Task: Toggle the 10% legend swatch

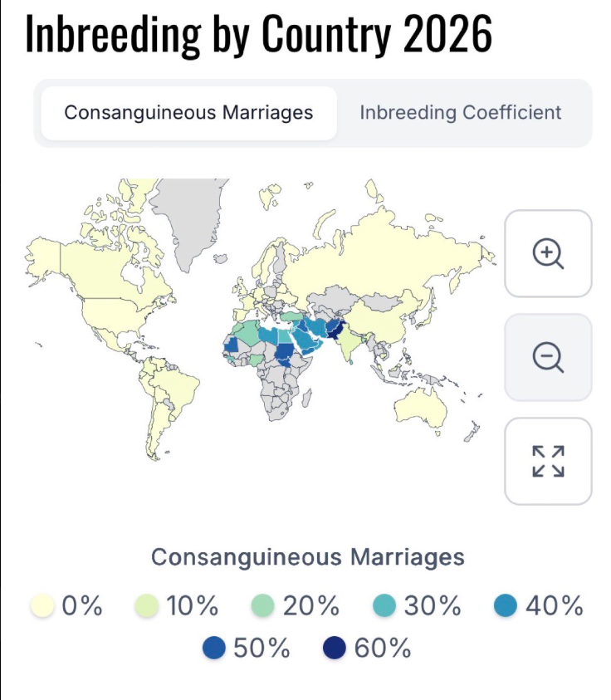Action: click(x=147, y=606)
